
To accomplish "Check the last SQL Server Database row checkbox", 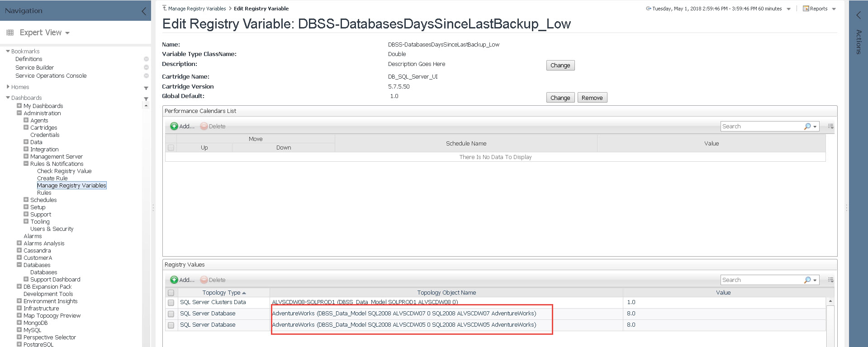I will pyautogui.click(x=171, y=325).
